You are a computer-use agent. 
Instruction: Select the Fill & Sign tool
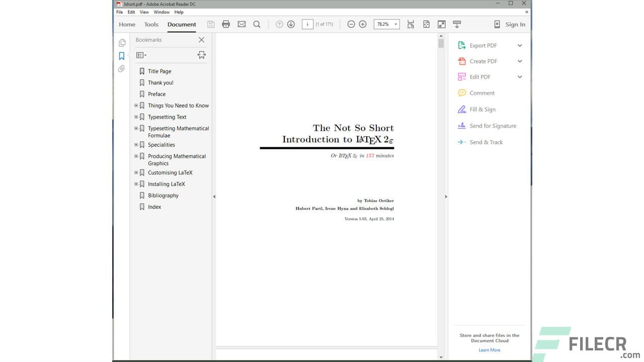462,109
